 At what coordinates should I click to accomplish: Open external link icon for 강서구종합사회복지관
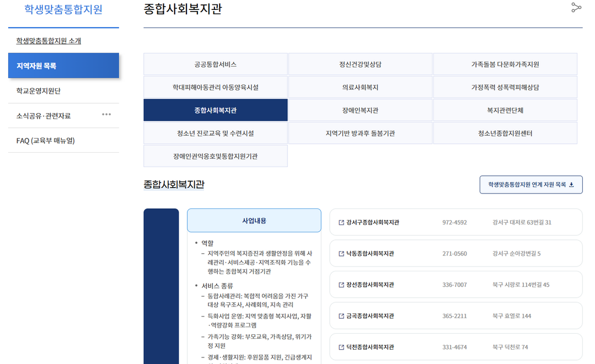tap(341, 223)
